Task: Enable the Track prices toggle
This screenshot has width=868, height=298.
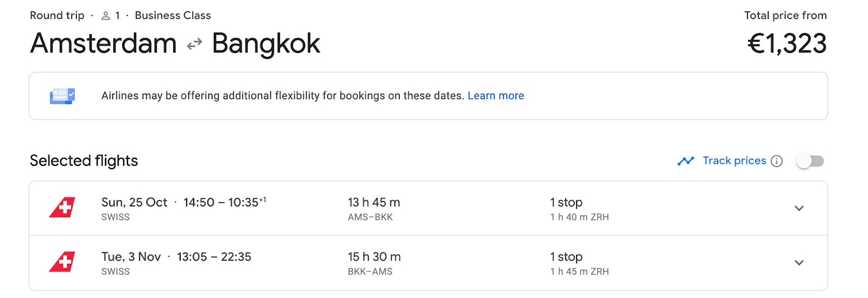Action: coord(810,161)
